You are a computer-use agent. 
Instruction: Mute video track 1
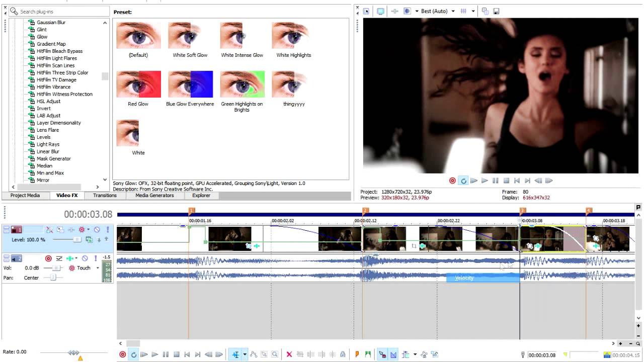click(x=98, y=230)
